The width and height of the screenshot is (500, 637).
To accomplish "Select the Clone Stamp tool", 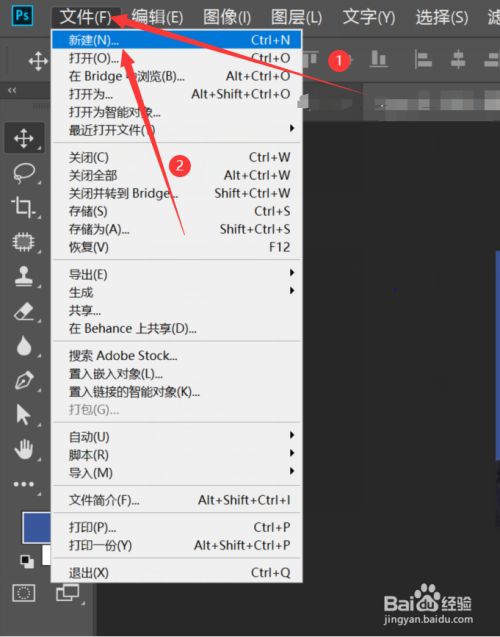I will tap(24, 276).
